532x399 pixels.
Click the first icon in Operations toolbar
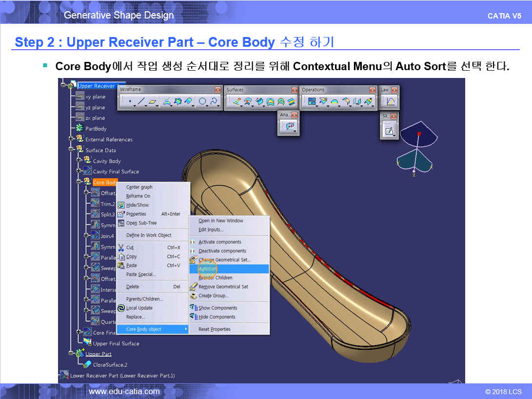click(311, 102)
